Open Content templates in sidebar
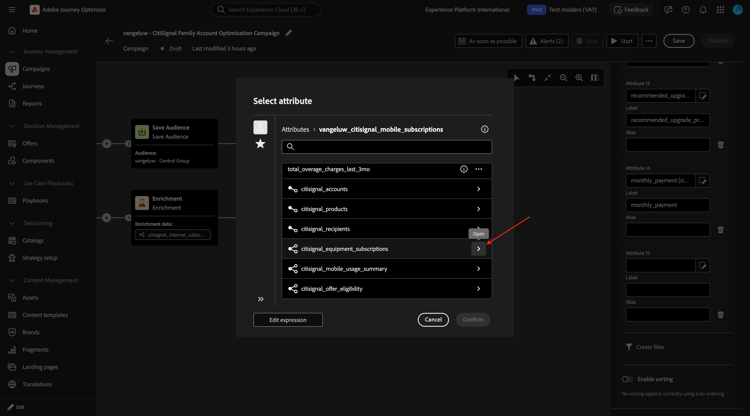Image resolution: width=750 pixels, height=416 pixels. click(44, 315)
